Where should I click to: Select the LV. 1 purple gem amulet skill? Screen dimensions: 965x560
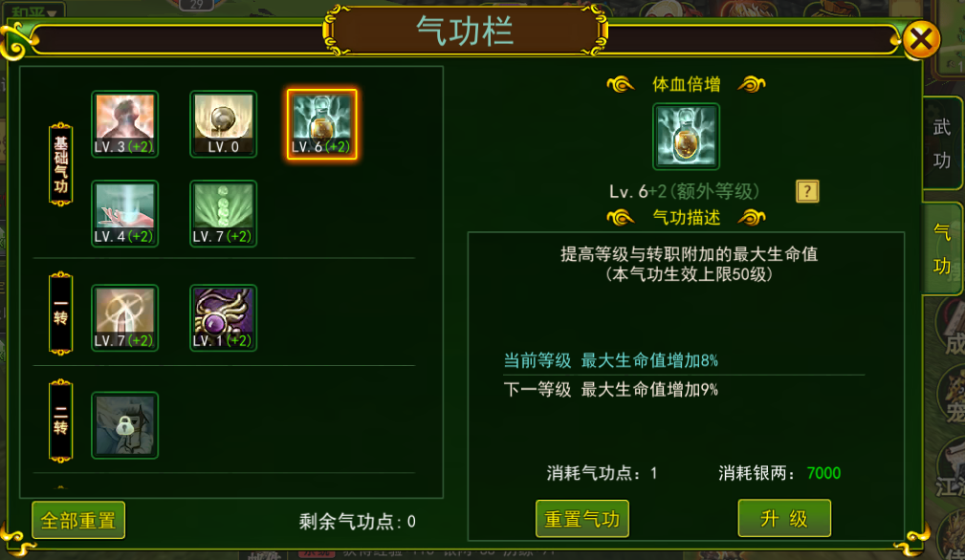click(224, 318)
